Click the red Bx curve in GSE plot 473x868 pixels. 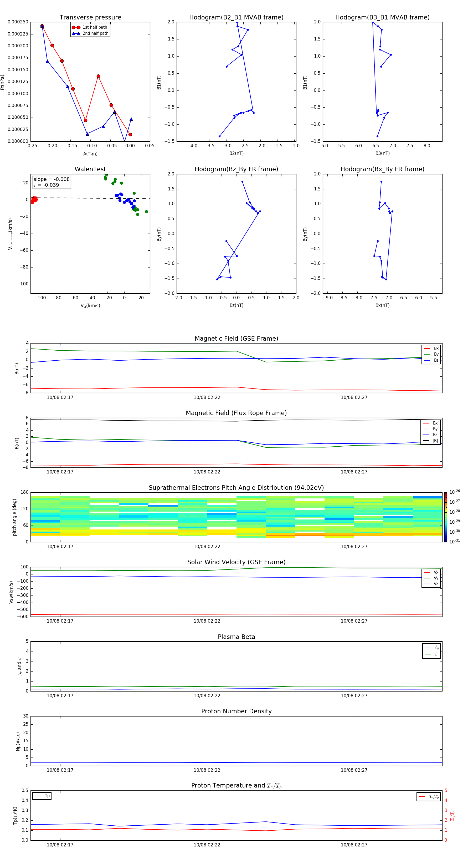coord(236,387)
